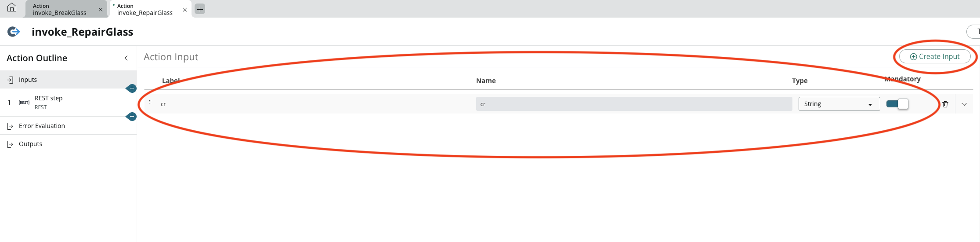Open Error Evaluation in outline
The width and height of the screenshot is (980, 242).
click(x=42, y=126)
